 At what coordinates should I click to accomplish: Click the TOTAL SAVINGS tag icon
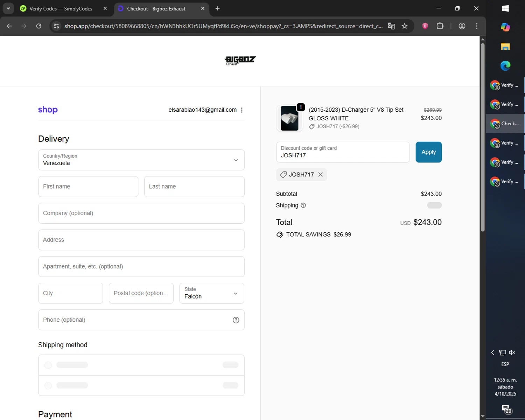280,234
